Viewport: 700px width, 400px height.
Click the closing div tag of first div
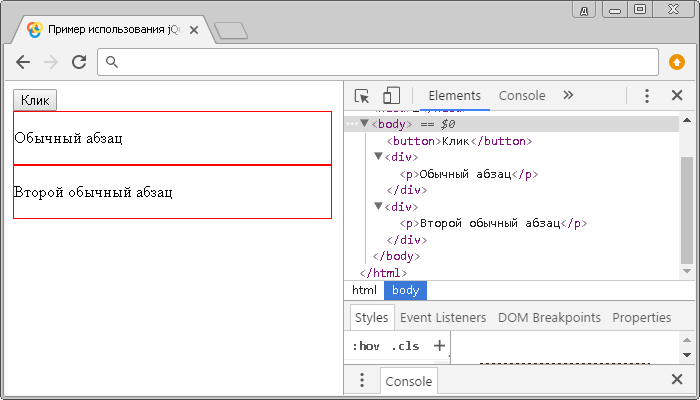pos(407,190)
